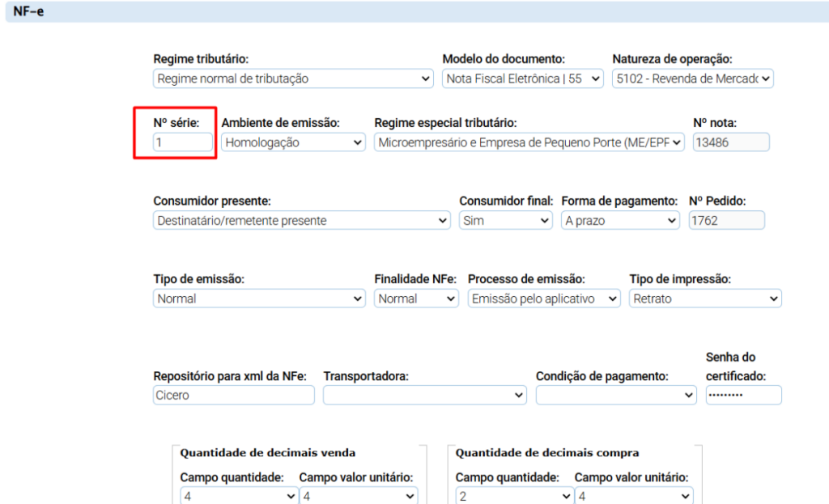Open the Tipo de impressão dropdown

tap(705, 299)
